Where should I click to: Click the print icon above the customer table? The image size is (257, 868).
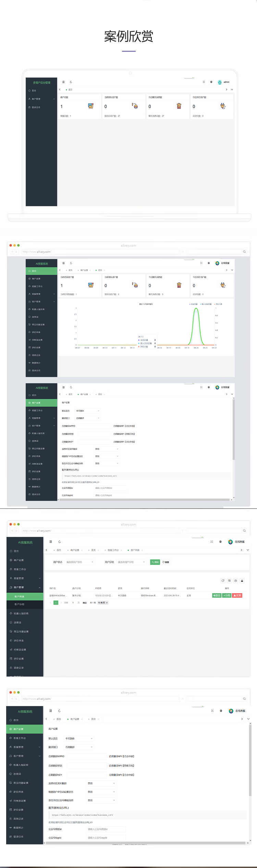[x=242, y=580]
